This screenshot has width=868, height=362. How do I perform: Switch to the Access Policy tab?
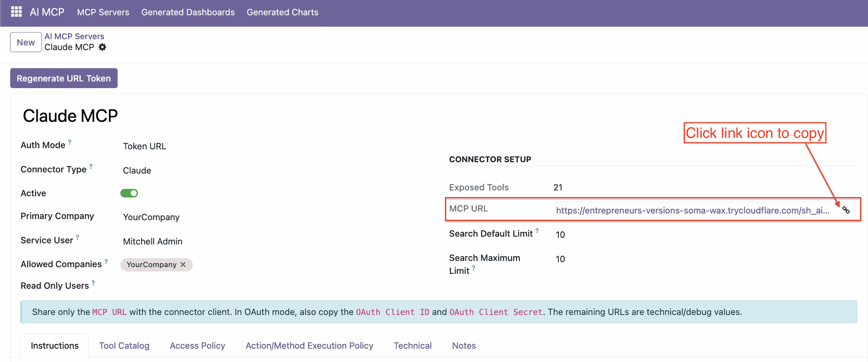(x=197, y=346)
